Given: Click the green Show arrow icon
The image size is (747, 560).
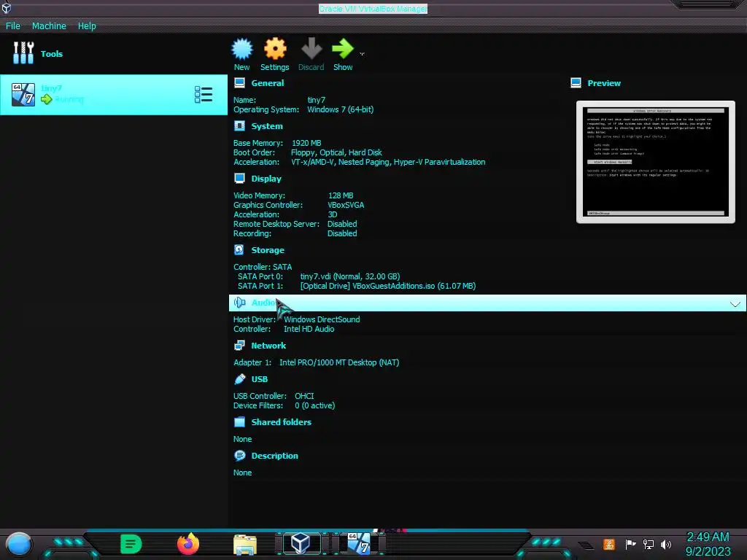Looking at the screenshot, I should pos(343,49).
